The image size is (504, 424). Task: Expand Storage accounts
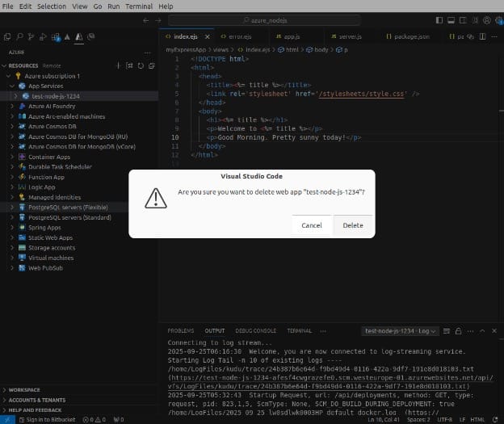pos(12,248)
